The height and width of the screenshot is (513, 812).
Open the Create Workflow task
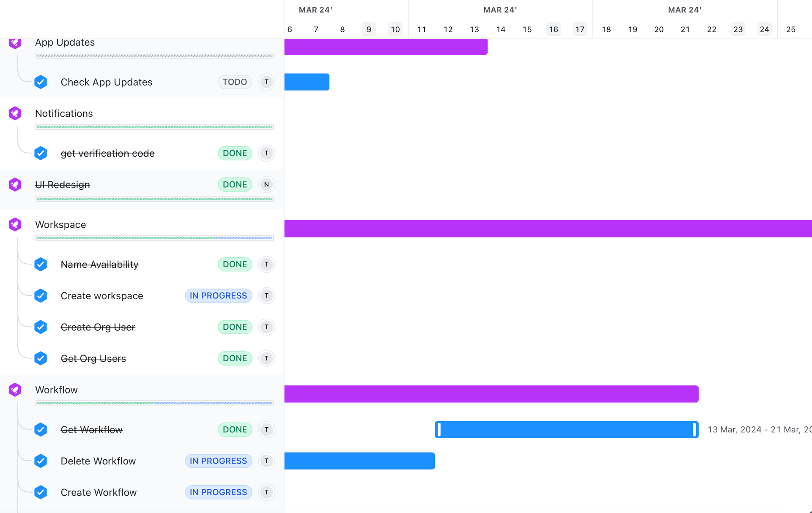99,492
